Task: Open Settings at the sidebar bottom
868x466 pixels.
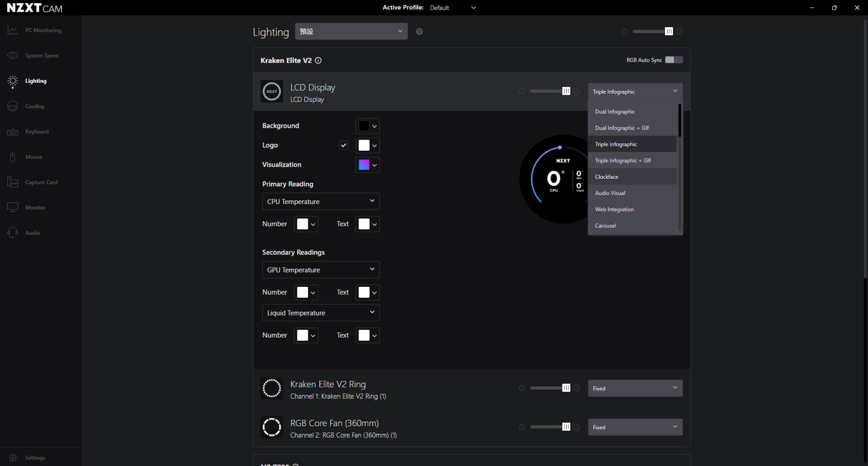Action: [35, 458]
